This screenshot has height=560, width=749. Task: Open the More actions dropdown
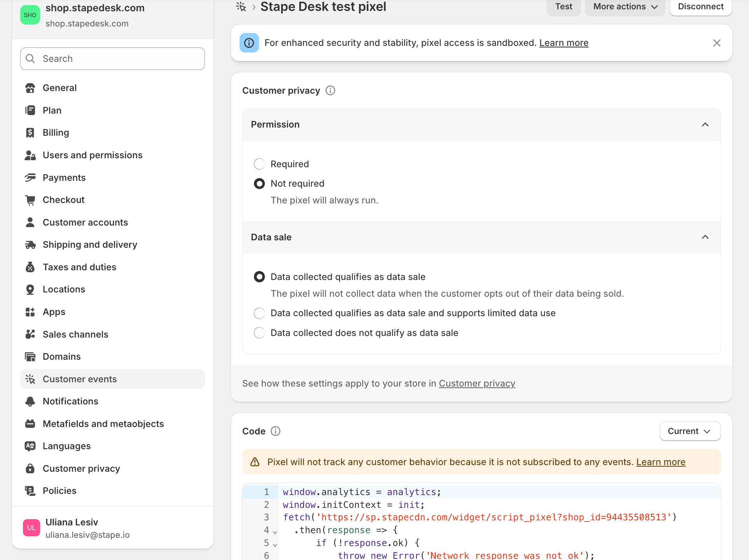(625, 7)
